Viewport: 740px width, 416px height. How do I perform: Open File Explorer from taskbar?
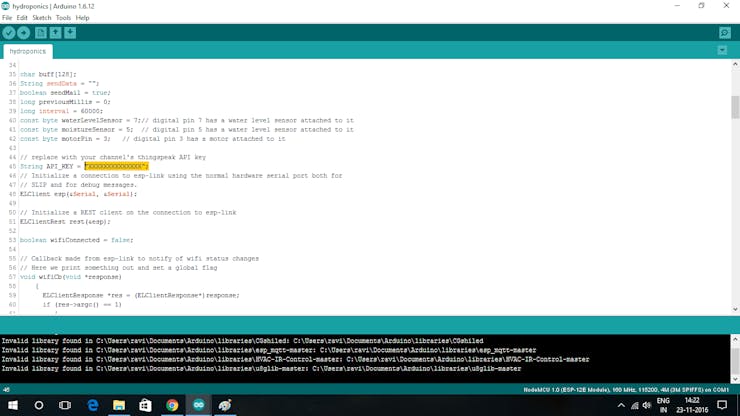tap(119, 405)
